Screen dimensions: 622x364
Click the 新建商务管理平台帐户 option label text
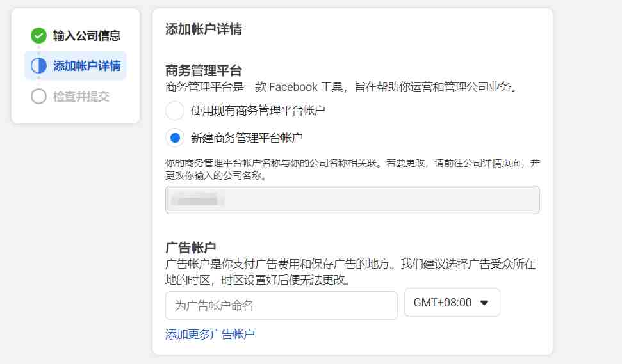pos(247,138)
